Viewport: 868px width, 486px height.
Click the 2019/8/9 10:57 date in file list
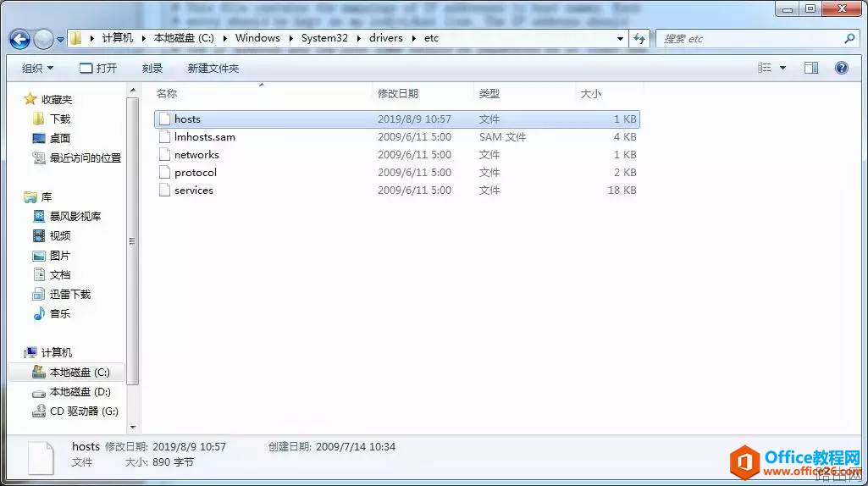(x=414, y=119)
